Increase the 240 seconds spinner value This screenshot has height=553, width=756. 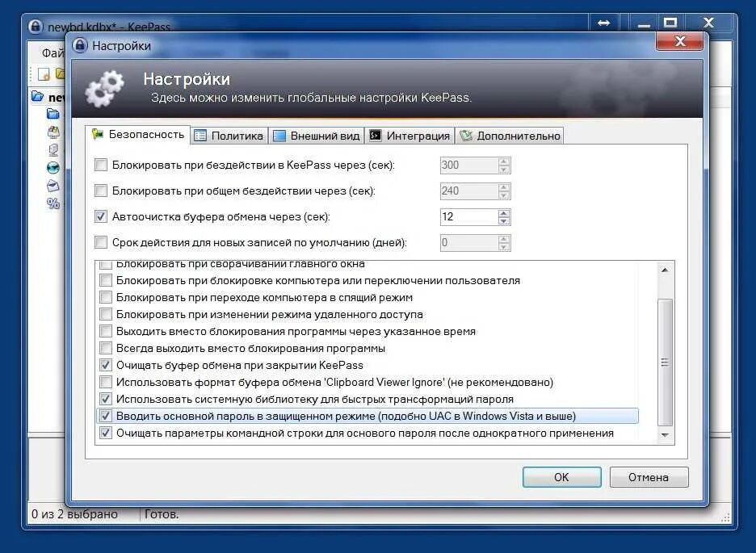point(504,187)
